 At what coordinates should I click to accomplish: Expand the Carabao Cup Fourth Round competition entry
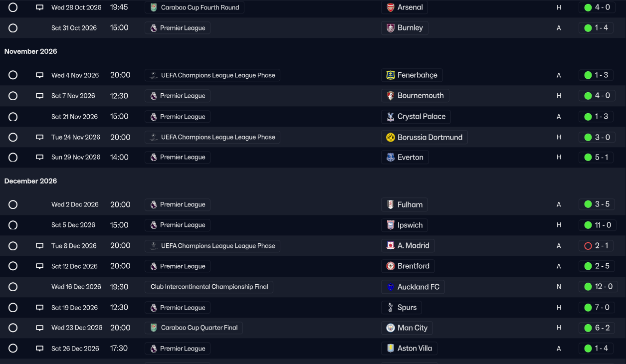(195, 7)
